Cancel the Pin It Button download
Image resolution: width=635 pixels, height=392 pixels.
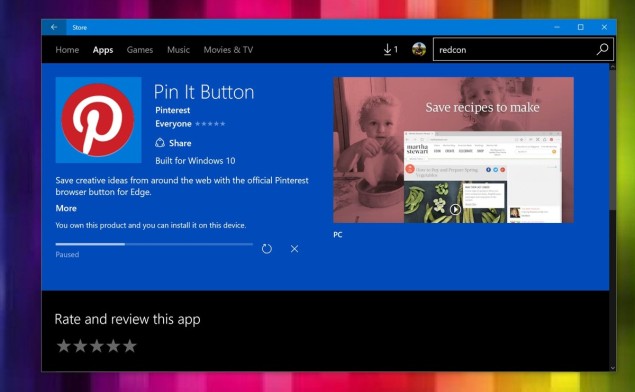(x=294, y=249)
